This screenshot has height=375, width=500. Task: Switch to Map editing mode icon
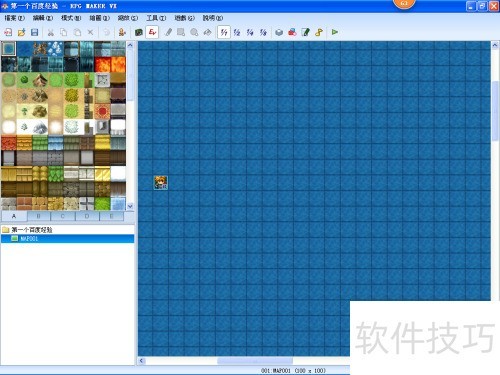click(x=139, y=32)
